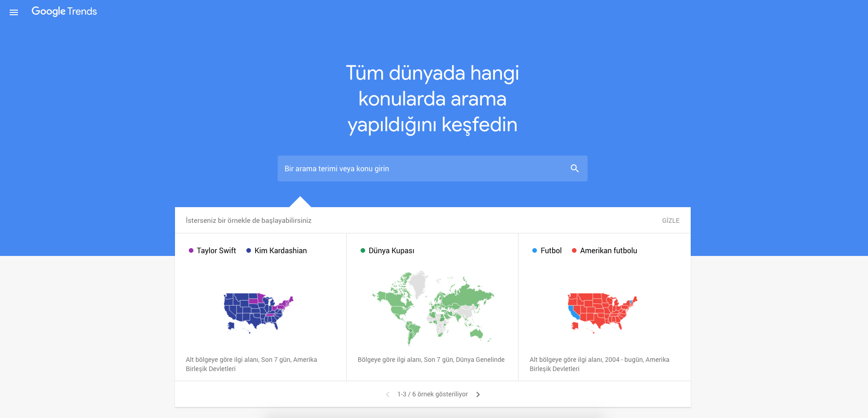Click 'Son 7 gün, Amerika Birleşik Devletleri' caption
The image size is (868, 418).
pyautogui.click(x=251, y=364)
